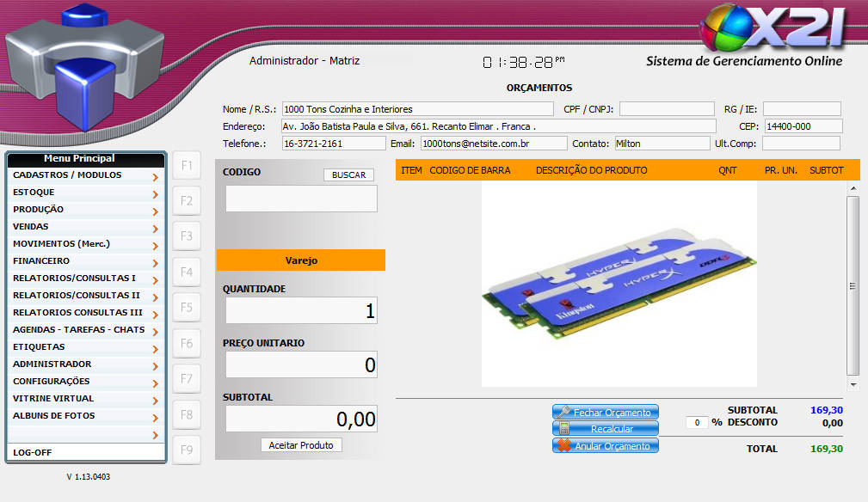
Task: Click the BUSCAR button next to CODIGO
Action: click(x=348, y=175)
